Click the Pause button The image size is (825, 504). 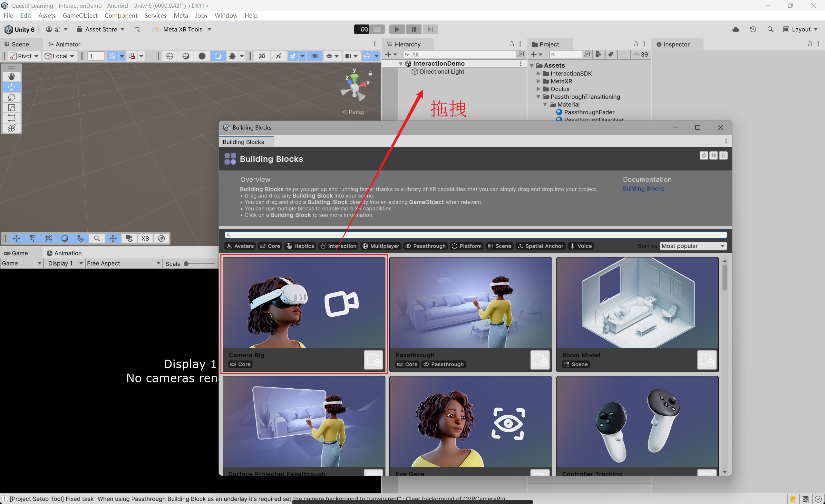click(413, 29)
